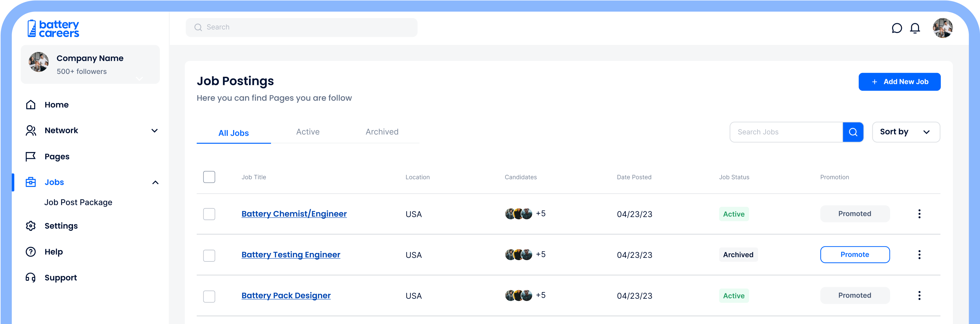Expand the Network sidebar chevron
Screen dimensions: 980x324
154,131
